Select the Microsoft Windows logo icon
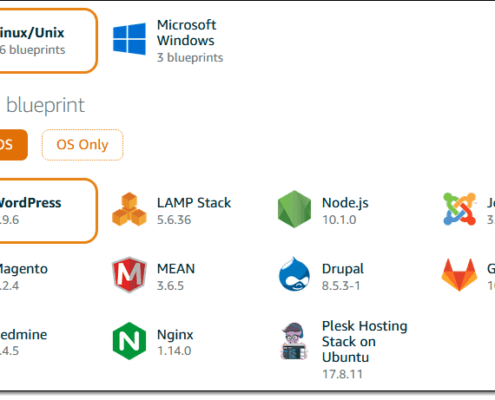The image size is (495, 400). [x=129, y=39]
